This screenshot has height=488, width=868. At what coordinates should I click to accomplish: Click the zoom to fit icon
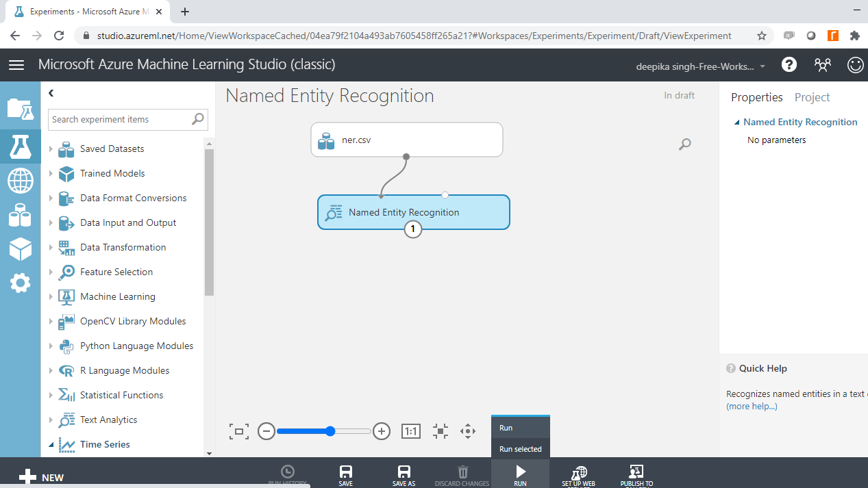pos(239,431)
